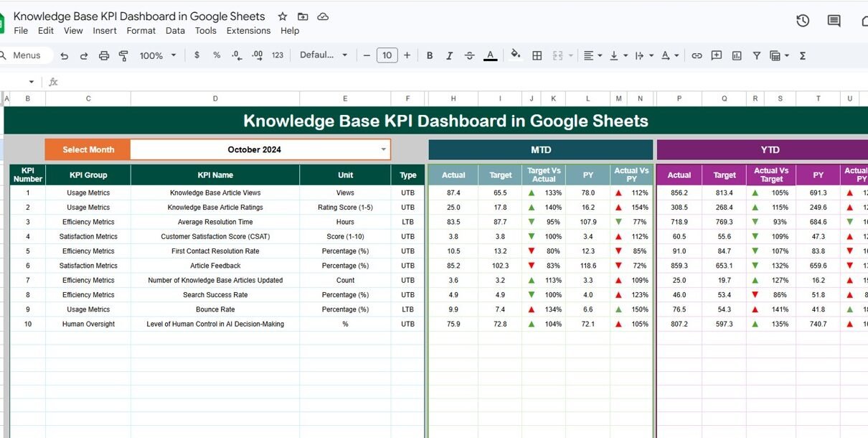The image size is (868, 438).
Task: Click the Print icon
Action: [x=104, y=55]
